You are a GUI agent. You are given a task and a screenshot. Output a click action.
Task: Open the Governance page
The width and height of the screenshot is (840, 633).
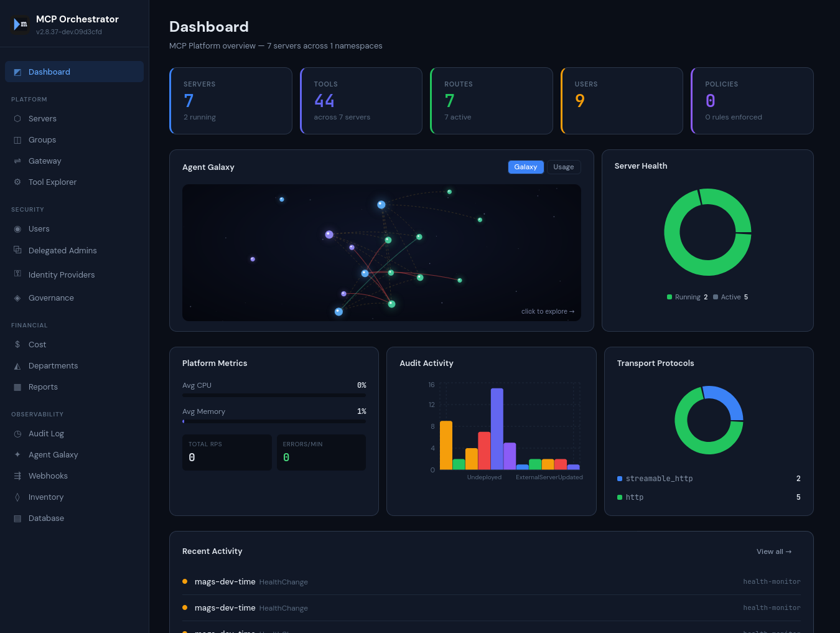click(74, 298)
